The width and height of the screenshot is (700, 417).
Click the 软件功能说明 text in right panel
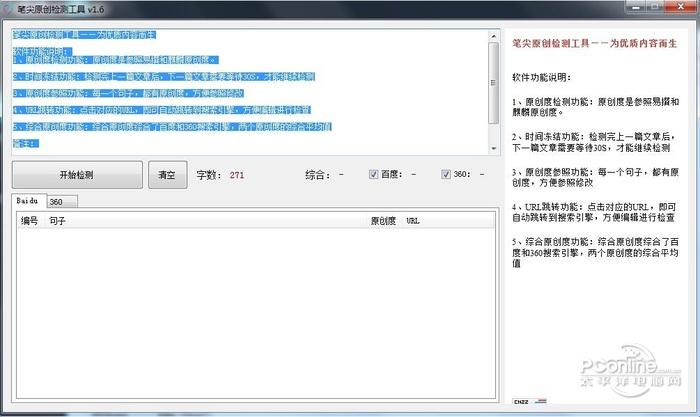542,77
